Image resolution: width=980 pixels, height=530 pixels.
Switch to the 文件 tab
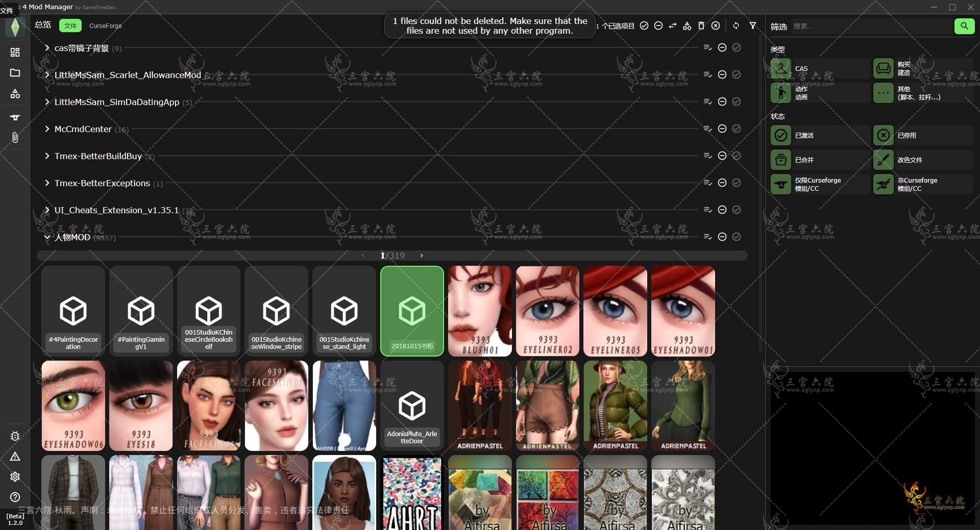(70, 26)
